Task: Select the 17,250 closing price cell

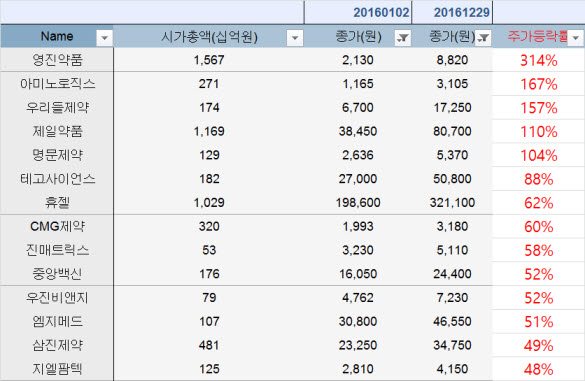Action: (452, 107)
